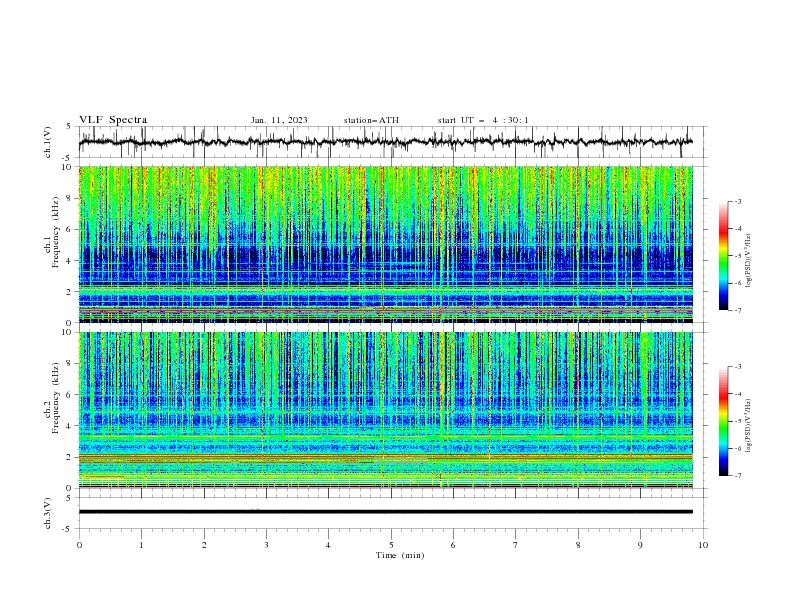The width and height of the screenshot is (792, 612).
Task: Click inside the ch.1 spectrogram panel
Action: coord(386,244)
